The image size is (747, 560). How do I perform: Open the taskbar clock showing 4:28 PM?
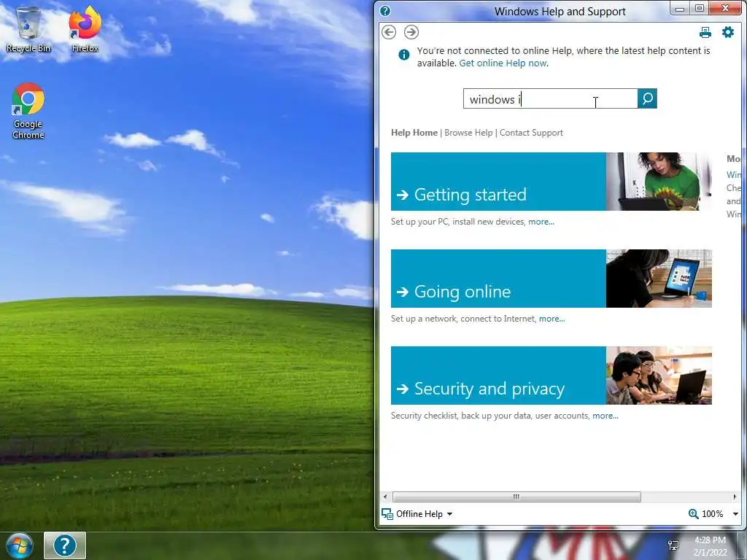click(x=710, y=545)
